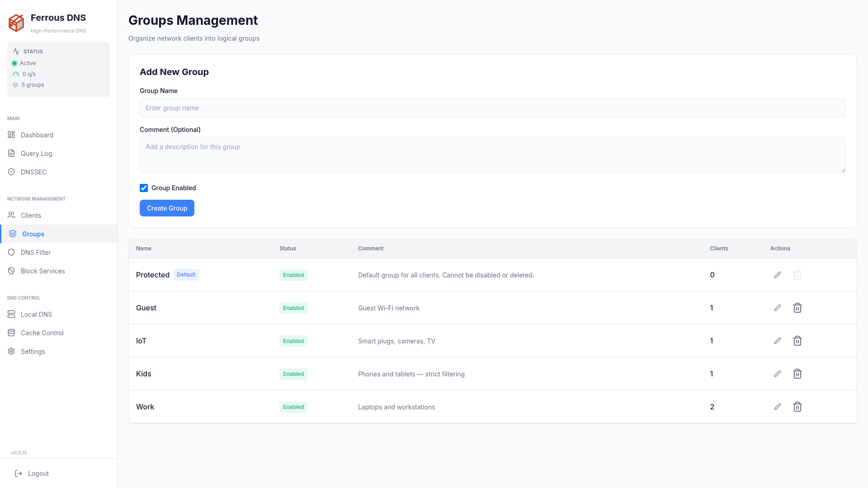
Task: Delete the Guest group via trash icon
Action: coord(797,308)
